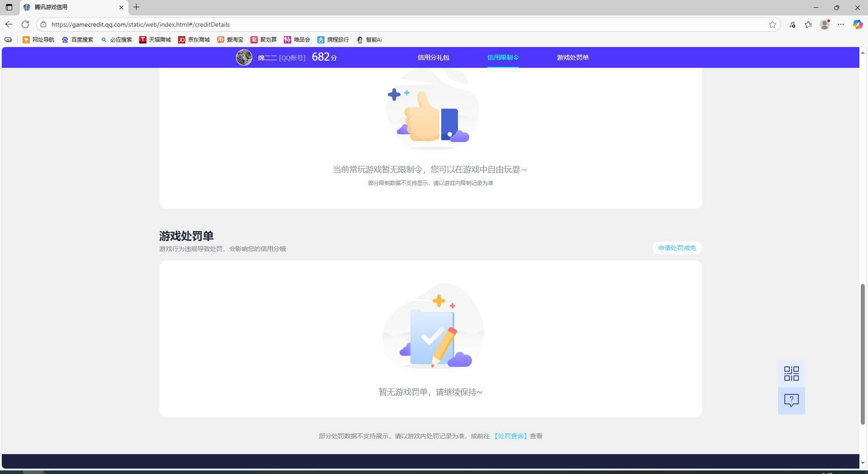This screenshot has height=474, width=868.
Task: Open the 天猫商城 bookmark
Action: coord(155,40)
